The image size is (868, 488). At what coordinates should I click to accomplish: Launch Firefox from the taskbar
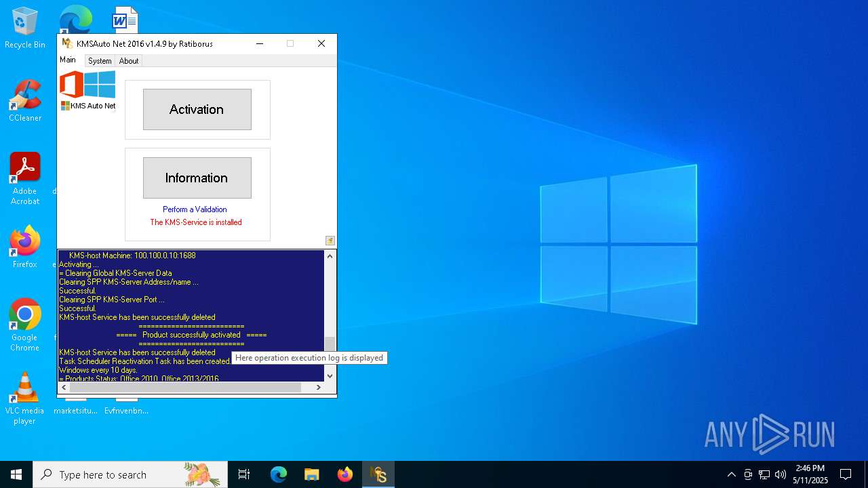(345, 474)
